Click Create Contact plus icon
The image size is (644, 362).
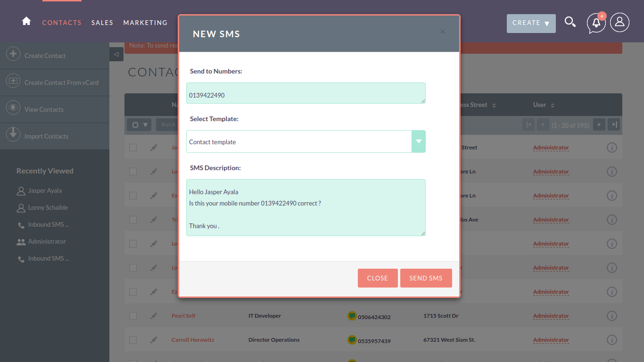(x=13, y=54)
